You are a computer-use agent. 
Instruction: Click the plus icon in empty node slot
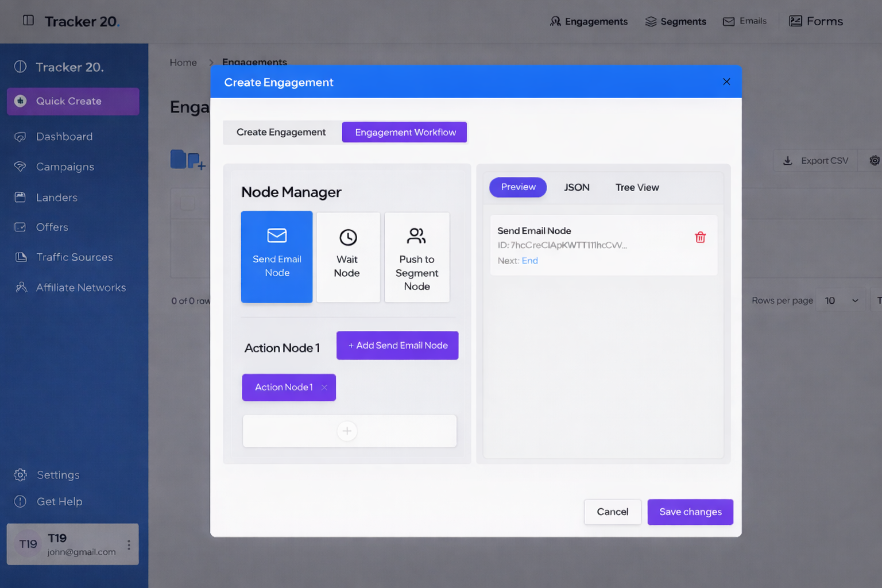pyautogui.click(x=347, y=431)
